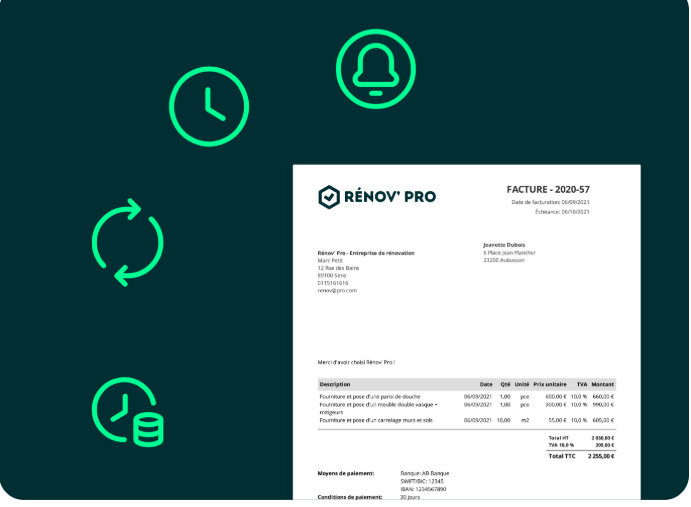The image size is (691, 507).
Task: Click the meuble double vasque line item
Action: [378, 405]
